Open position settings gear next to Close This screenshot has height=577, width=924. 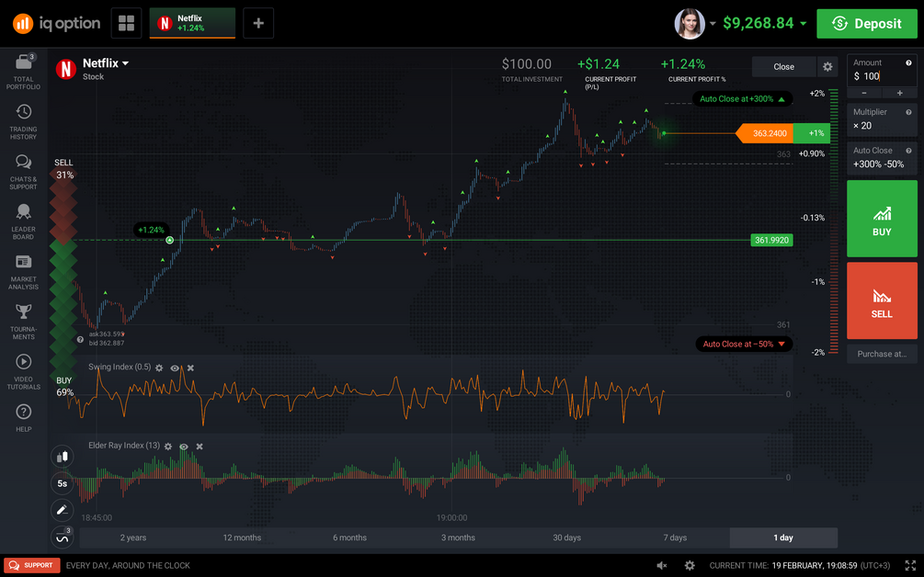pos(827,66)
